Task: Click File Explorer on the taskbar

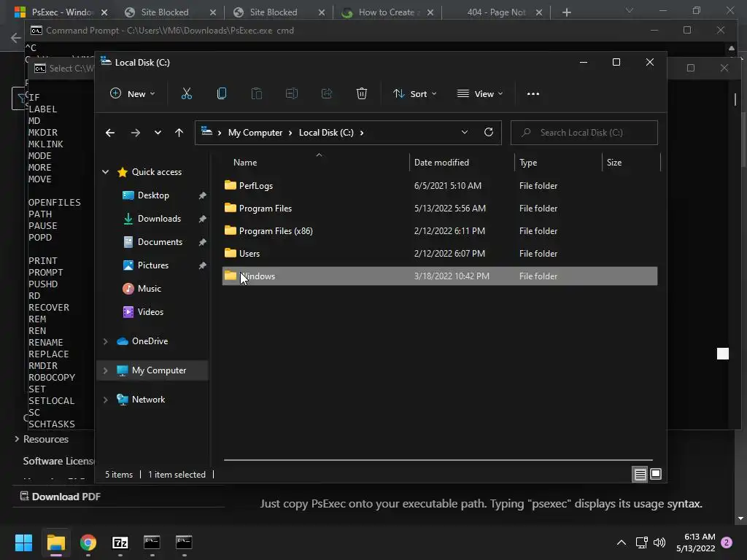Action: click(x=55, y=542)
